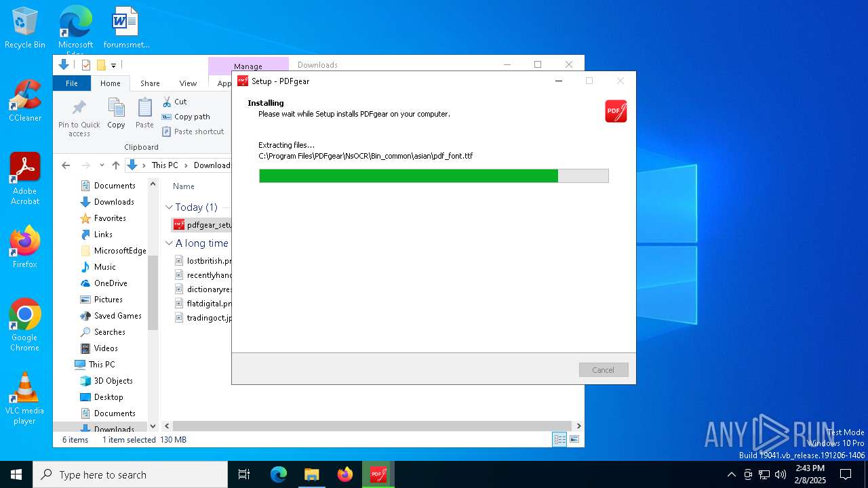Click Cut in Explorer Clipboard group
The width and height of the screenshot is (868, 488).
click(174, 102)
